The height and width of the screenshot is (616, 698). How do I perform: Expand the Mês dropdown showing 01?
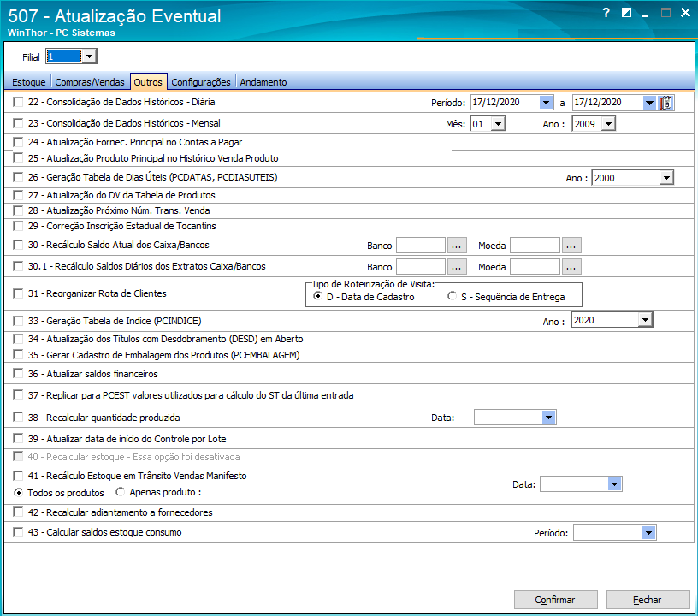pyautogui.click(x=498, y=124)
